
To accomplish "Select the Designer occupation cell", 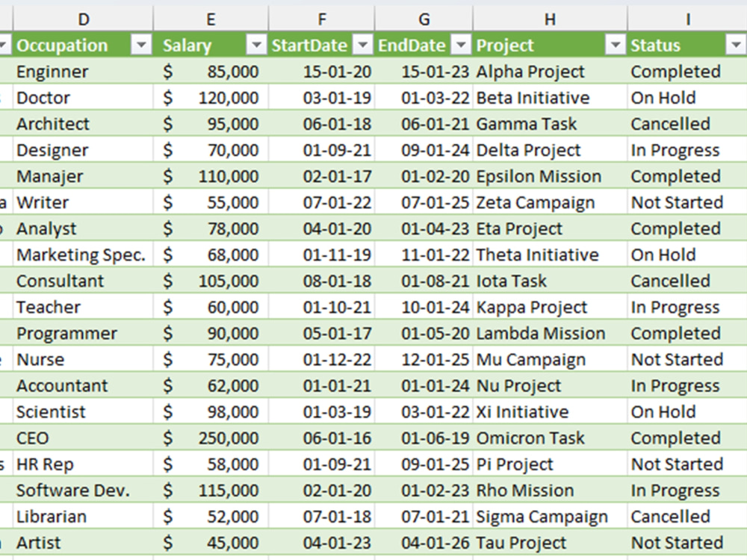I will [84, 150].
